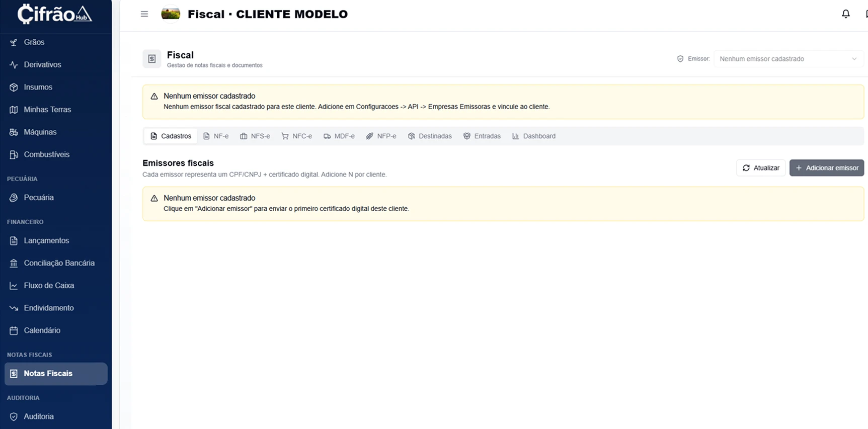Select Máquinas in the sidebar
Screen dimensions: 868x429
click(x=56, y=132)
